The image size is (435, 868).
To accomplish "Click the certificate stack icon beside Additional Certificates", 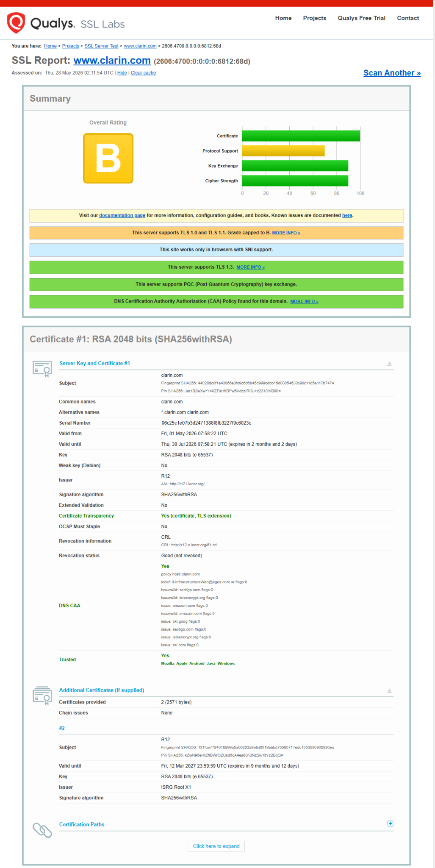I will 42,696.
